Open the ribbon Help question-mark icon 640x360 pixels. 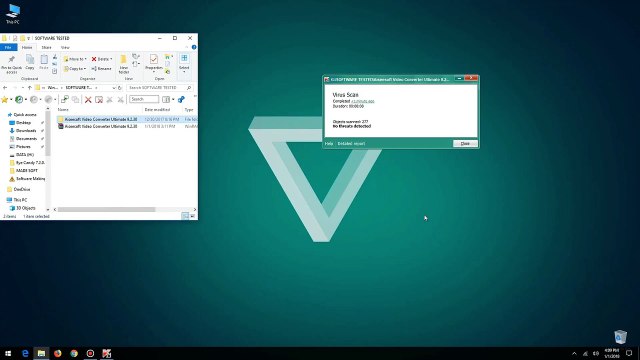(x=194, y=47)
